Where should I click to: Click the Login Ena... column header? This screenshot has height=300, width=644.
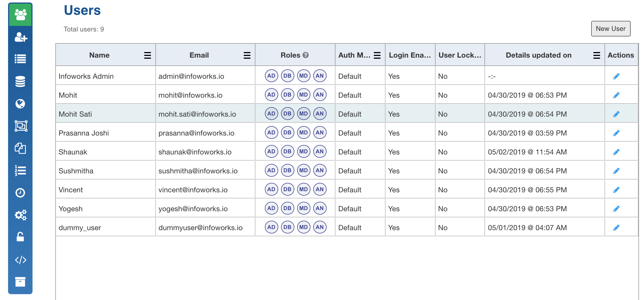[x=410, y=55]
